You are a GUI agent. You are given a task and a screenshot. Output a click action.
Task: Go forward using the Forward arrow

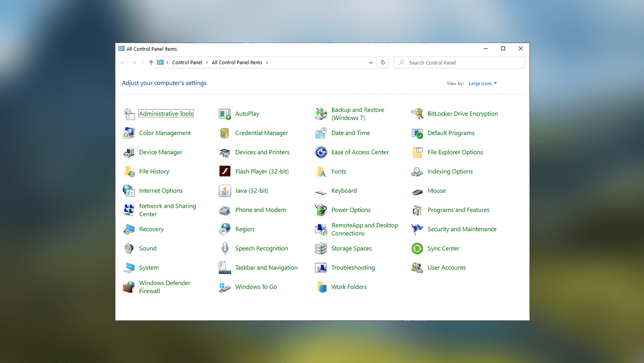point(134,63)
